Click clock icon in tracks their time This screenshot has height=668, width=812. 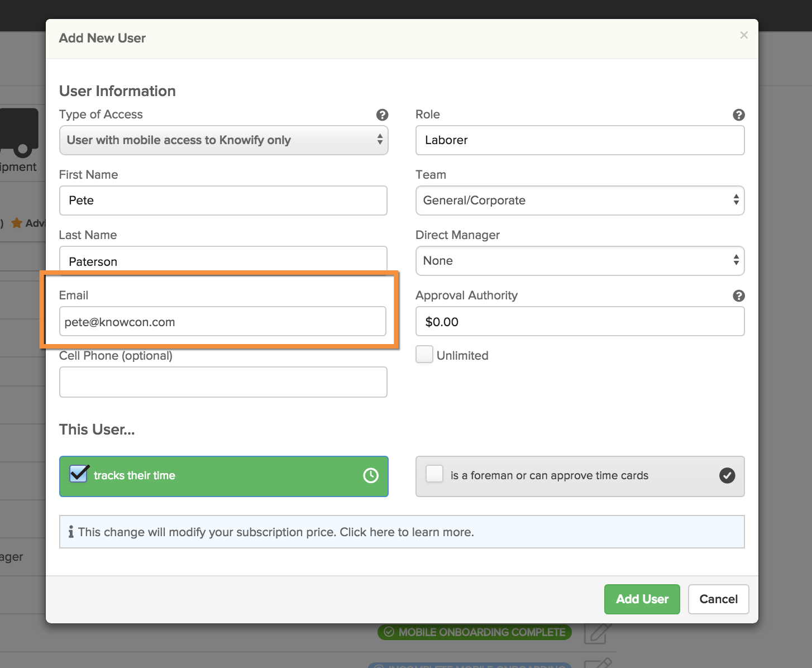coord(371,475)
